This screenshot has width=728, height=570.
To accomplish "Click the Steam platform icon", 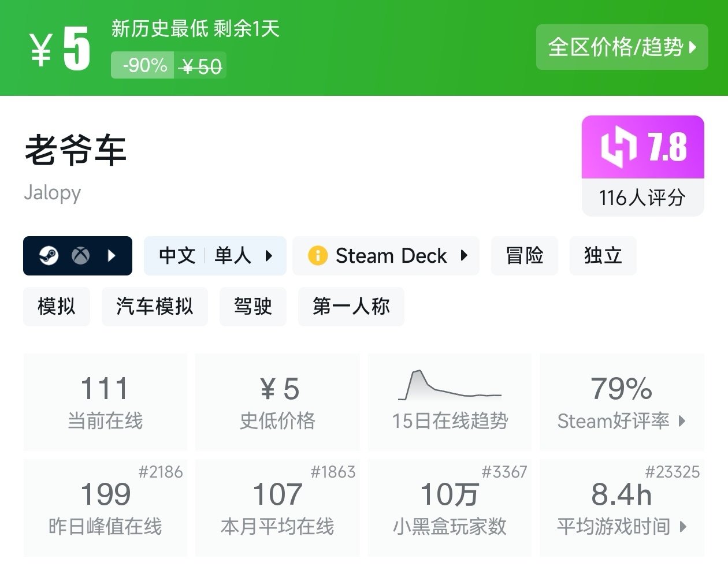I will tap(49, 255).
